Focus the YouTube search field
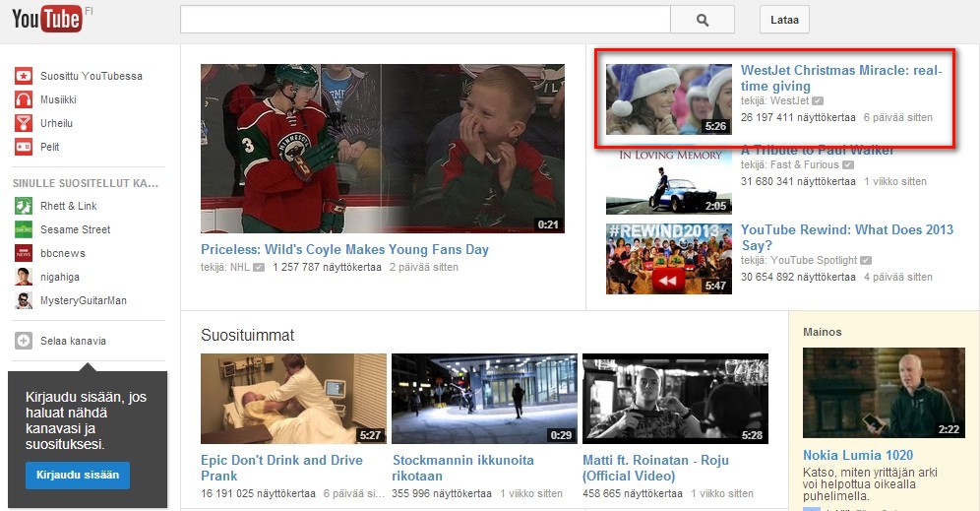Viewport: 980px width, 511px height. [425, 20]
